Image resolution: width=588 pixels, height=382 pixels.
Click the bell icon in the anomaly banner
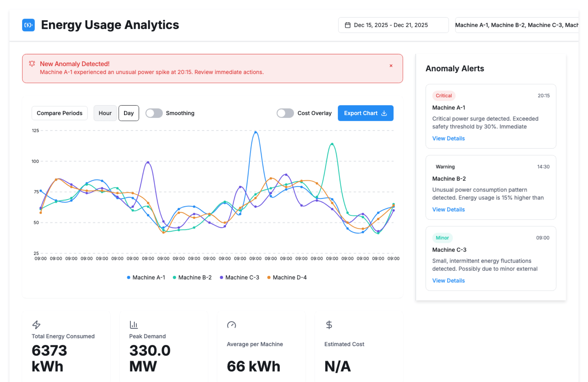32,64
